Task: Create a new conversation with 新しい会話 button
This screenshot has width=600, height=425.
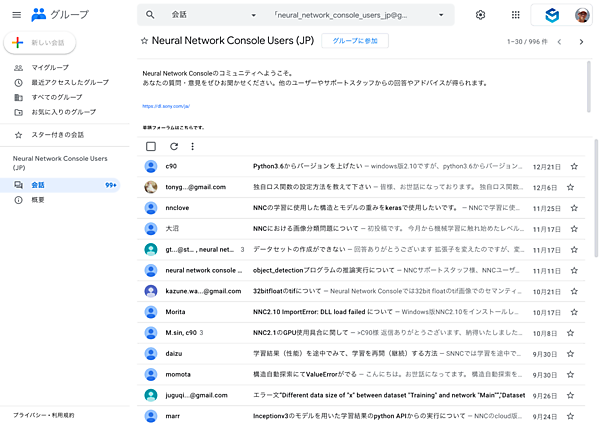Action: [x=40, y=42]
